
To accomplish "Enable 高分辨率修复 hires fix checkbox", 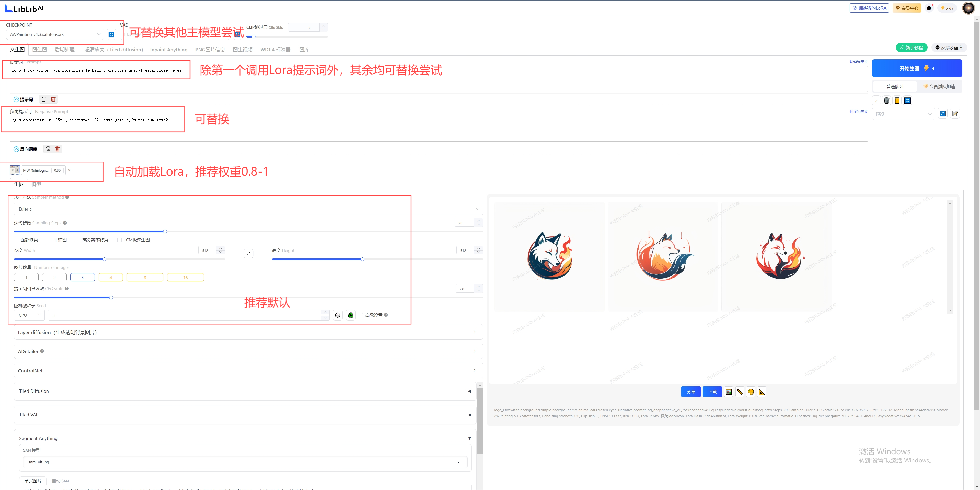I will pos(78,240).
